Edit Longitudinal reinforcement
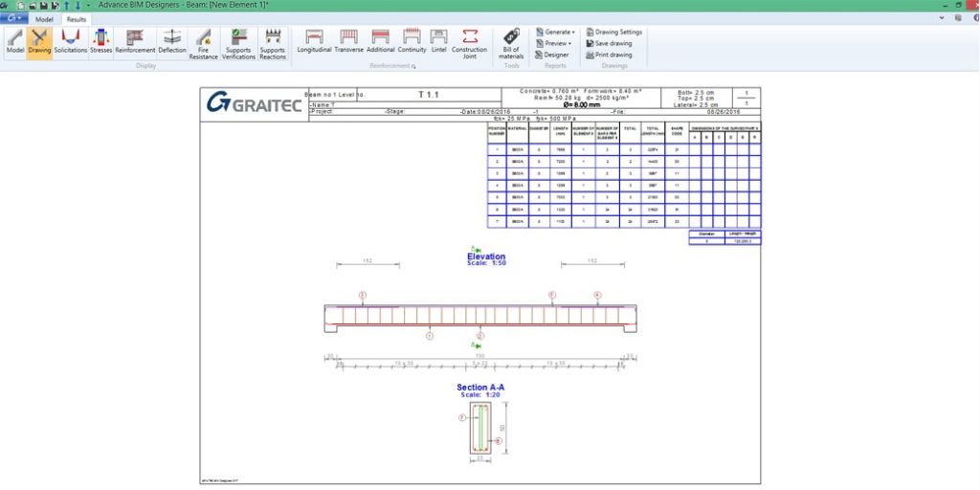The height and width of the screenshot is (490, 980). (x=314, y=43)
